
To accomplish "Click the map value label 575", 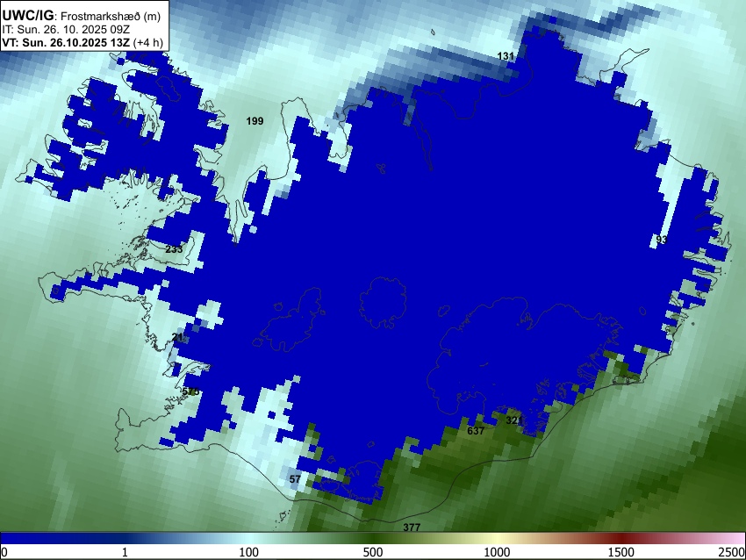I will [x=190, y=391].
